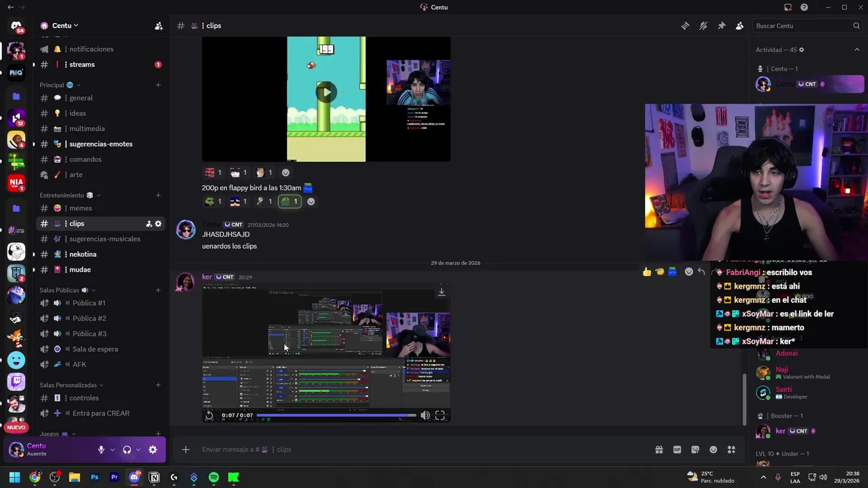Open ker's video in fullscreen
The image size is (868, 488).
pos(440,415)
